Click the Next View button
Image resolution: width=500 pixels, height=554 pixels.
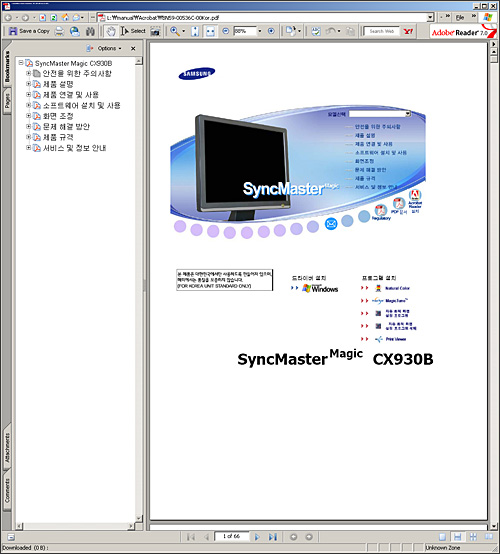(x=309, y=537)
